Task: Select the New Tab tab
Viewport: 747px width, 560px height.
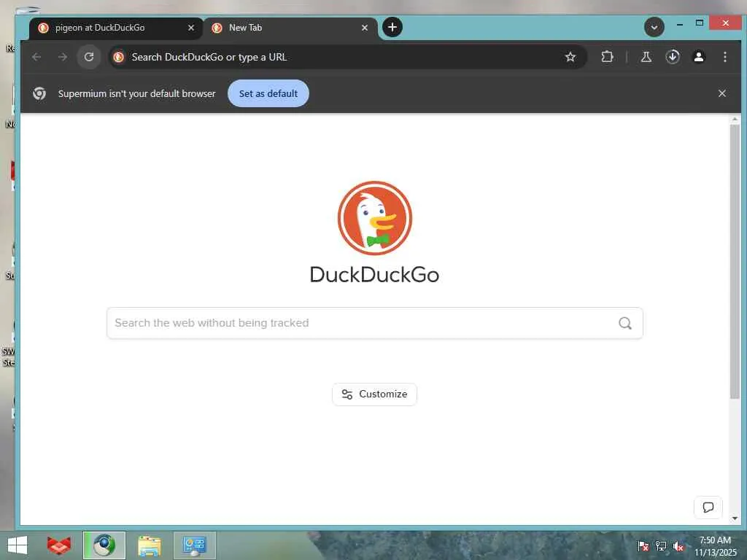Action: pyautogui.click(x=290, y=28)
